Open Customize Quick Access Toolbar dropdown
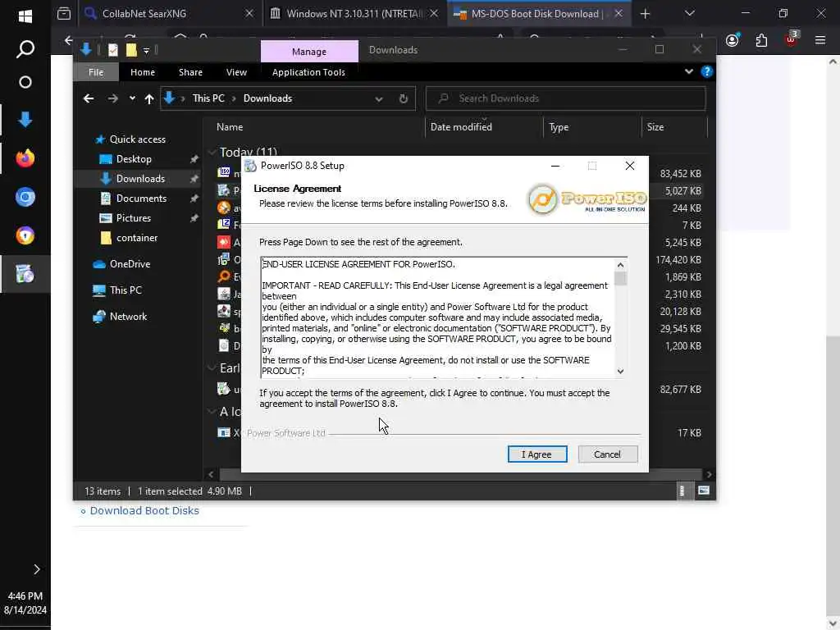 (x=146, y=50)
